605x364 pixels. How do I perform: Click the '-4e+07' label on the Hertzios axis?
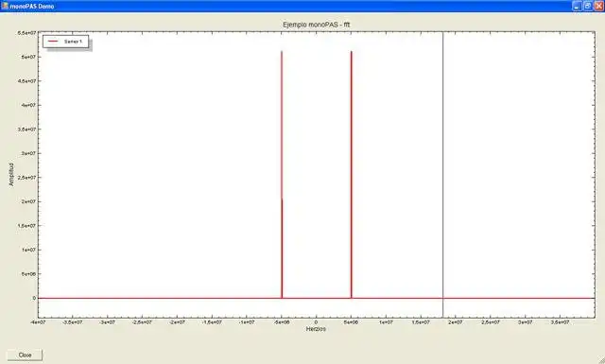pyautogui.click(x=38, y=321)
